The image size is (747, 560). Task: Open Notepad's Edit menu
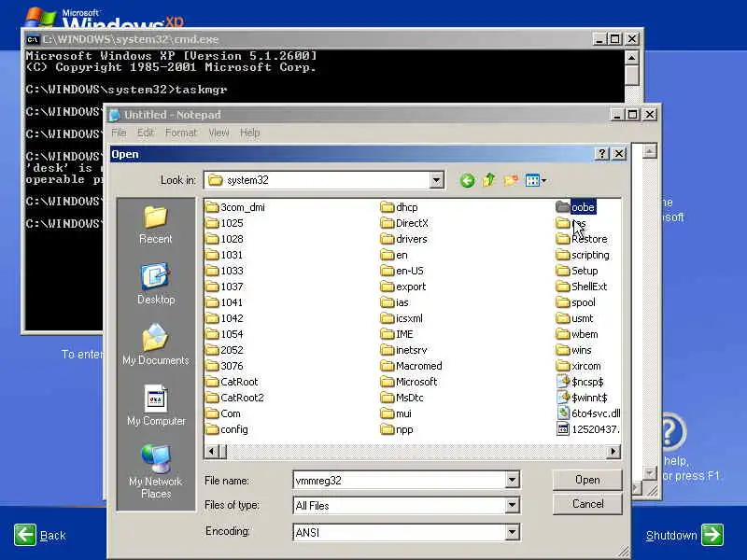[146, 133]
